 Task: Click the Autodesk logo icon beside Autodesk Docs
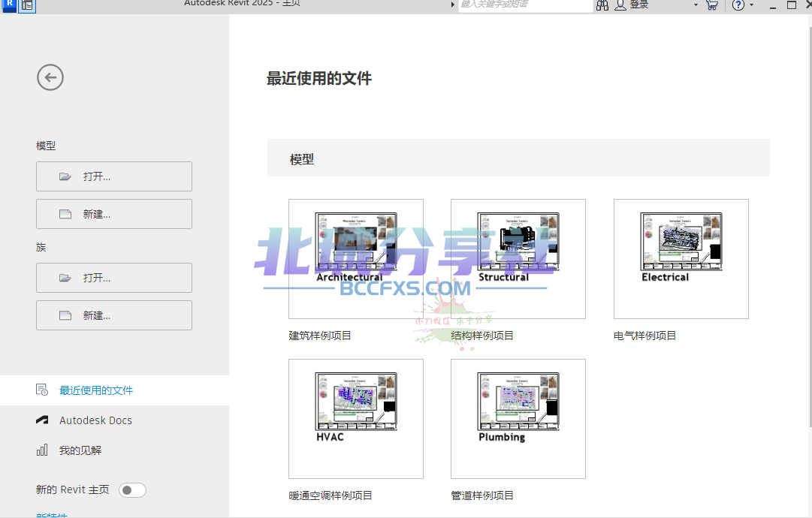[42, 420]
